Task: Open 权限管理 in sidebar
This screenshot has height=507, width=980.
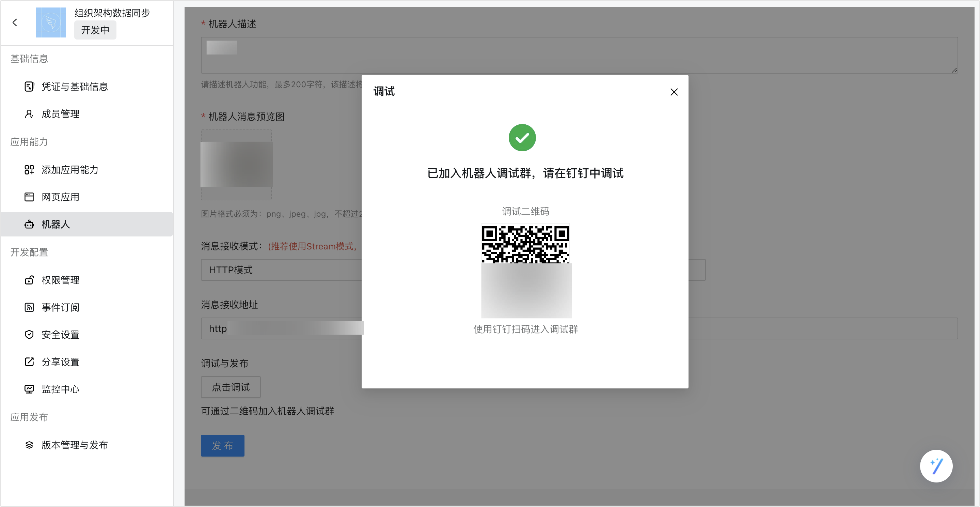Action: point(87,280)
